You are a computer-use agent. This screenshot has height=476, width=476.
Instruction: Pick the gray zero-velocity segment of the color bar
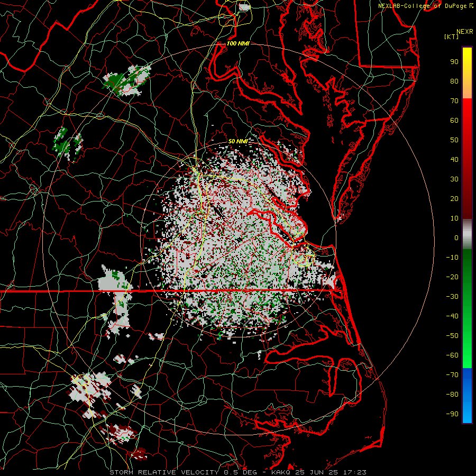(x=467, y=234)
